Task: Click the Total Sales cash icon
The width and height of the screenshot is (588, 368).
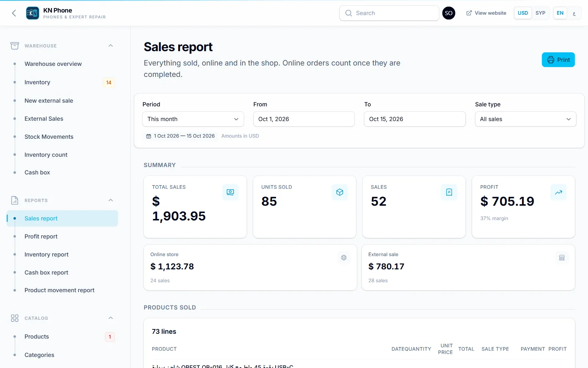Action: point(230,192)
